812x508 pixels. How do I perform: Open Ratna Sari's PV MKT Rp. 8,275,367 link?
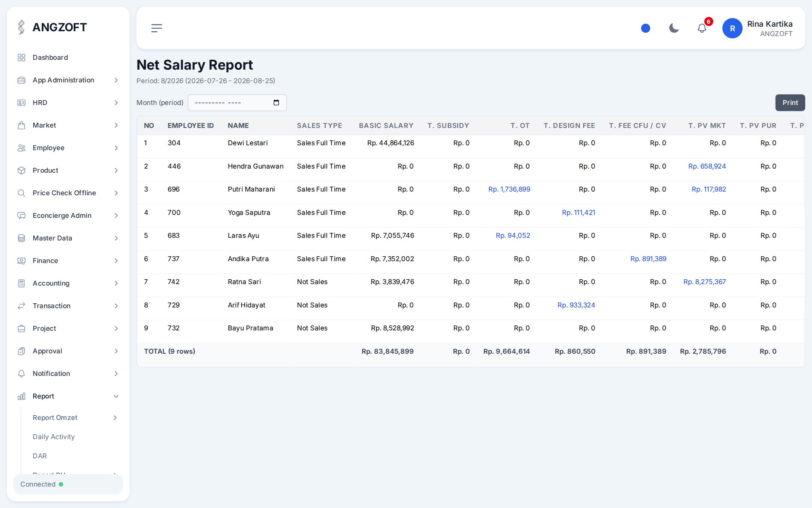tap(704, 282)
